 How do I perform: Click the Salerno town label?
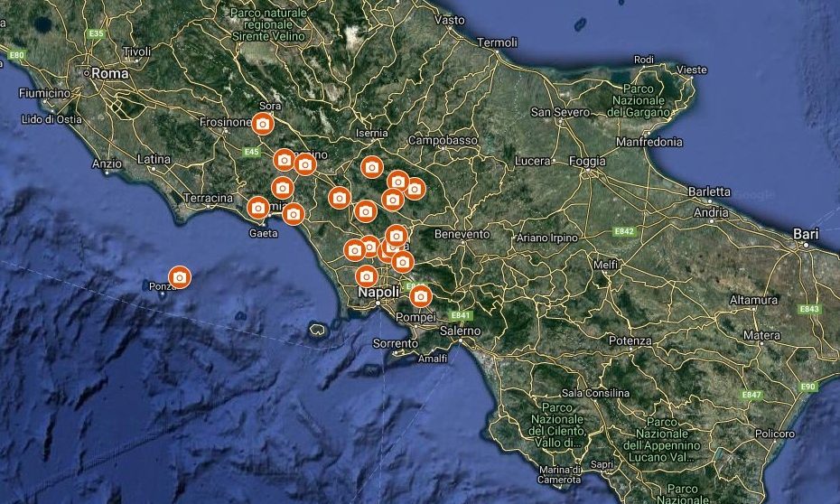coord(460,331)
